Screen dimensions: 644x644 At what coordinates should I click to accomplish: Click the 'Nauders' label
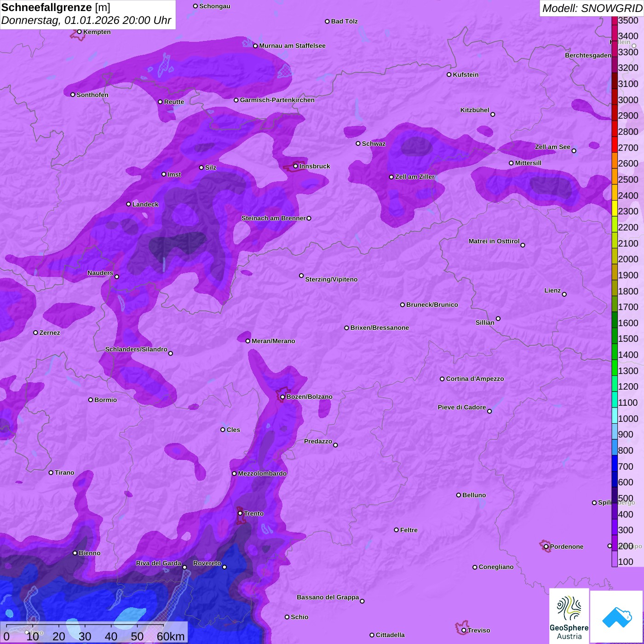100,273
